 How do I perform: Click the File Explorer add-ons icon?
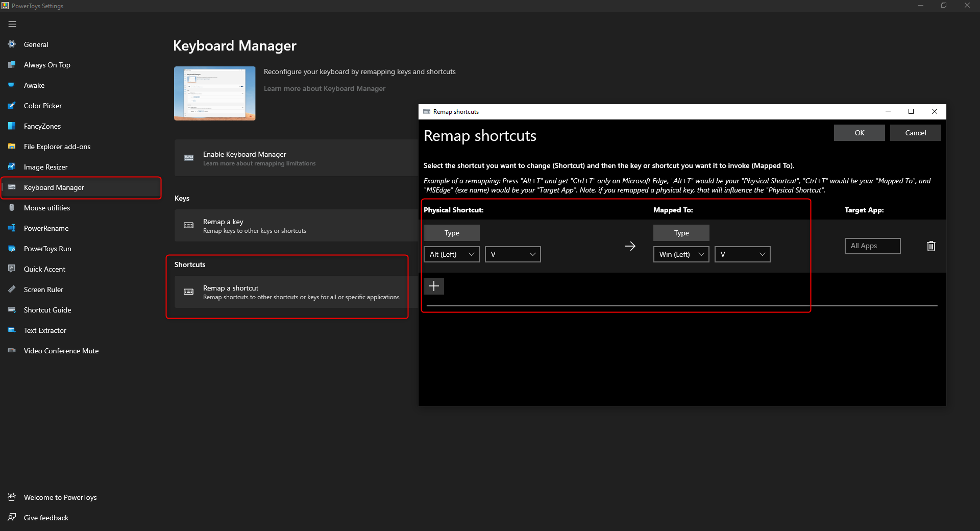12,147
